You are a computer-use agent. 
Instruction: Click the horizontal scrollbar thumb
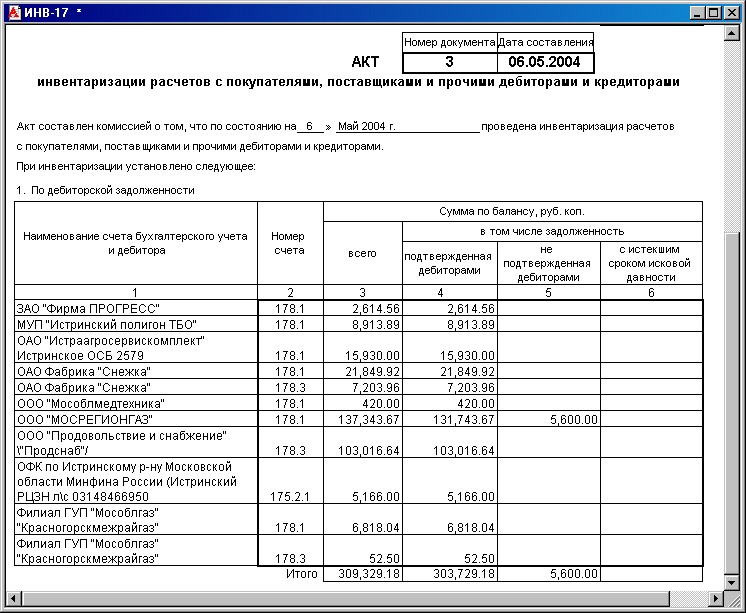346,598
